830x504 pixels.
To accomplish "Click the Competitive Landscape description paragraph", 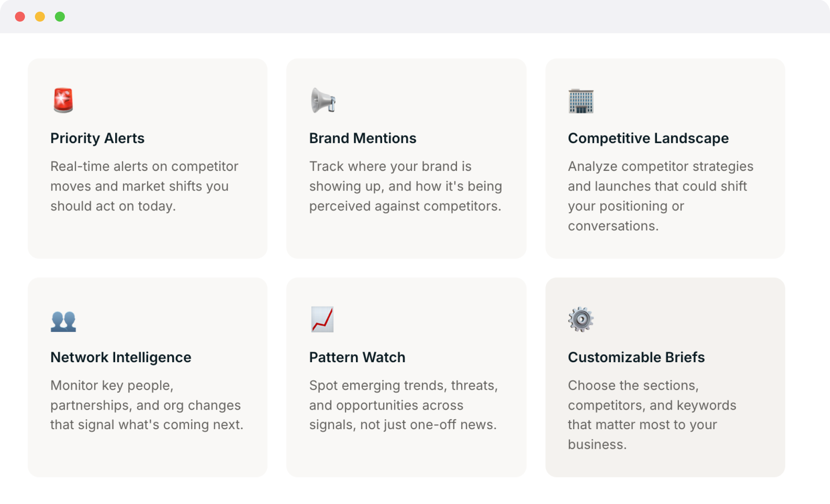I will [x=661, y=196].
